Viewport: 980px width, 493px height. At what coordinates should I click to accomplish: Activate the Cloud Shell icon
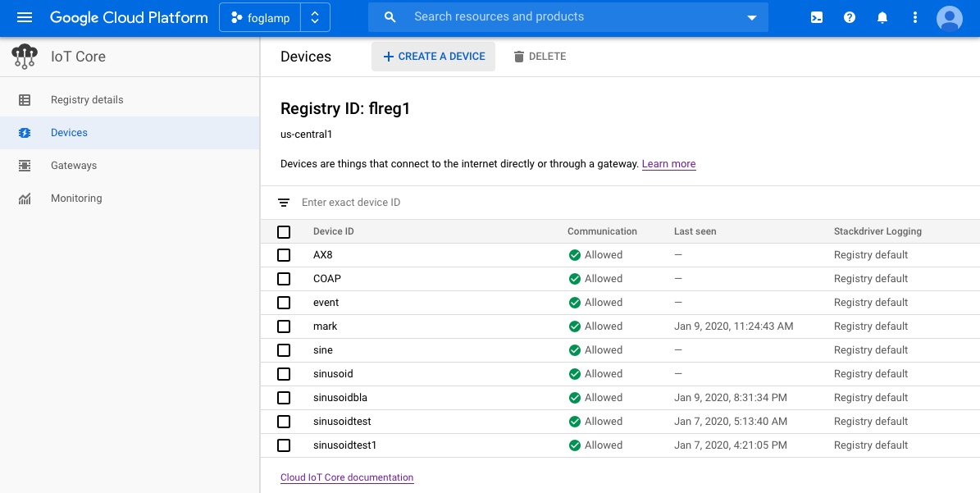816,17
